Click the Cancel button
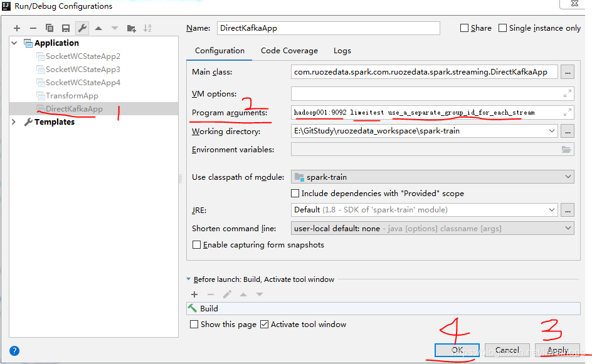 tap(507, 350)
